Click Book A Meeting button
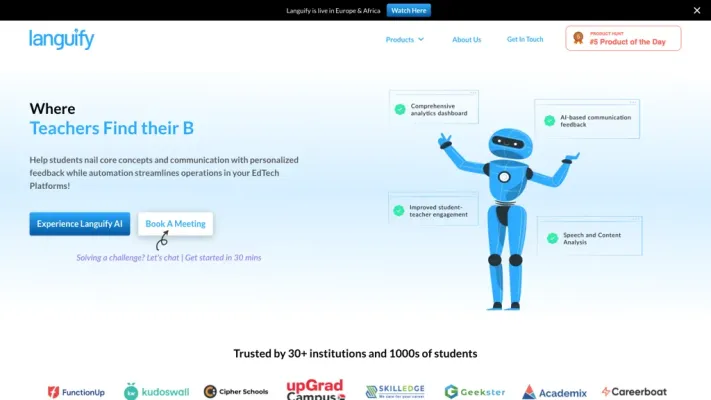Viewport: 711px width, 400px height. 175,224
